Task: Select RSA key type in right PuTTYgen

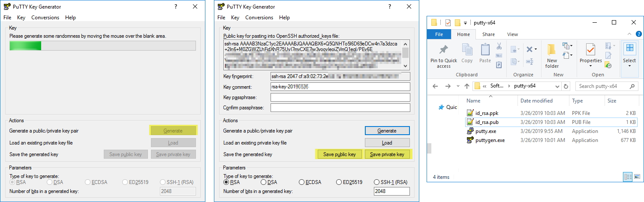Action: click(x=226, y=182)
